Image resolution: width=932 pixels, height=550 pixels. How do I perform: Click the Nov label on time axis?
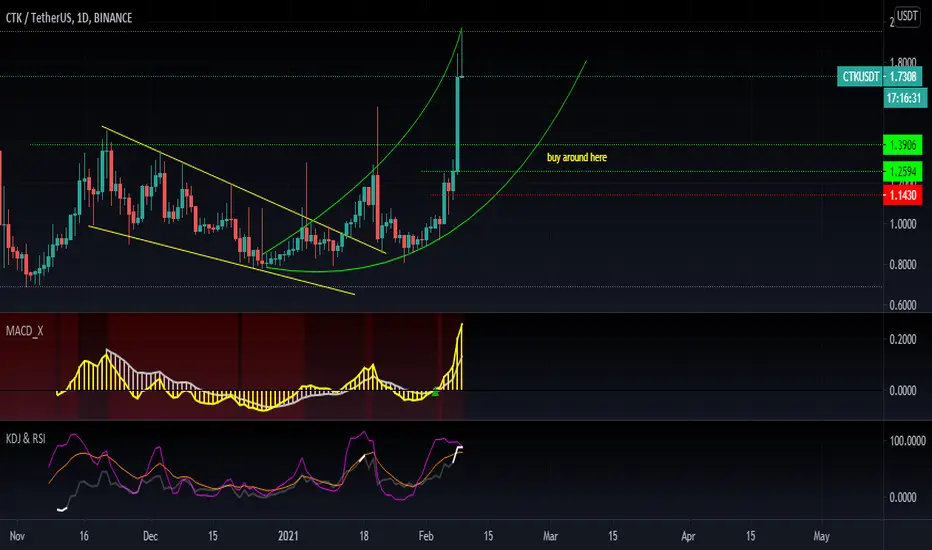coord(17,536)
